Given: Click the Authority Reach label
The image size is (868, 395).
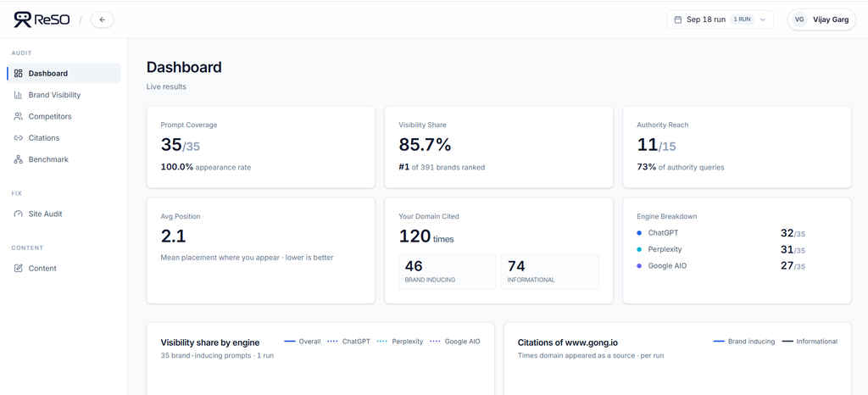Looking at the screenshot, I should [x=663, y=125].
